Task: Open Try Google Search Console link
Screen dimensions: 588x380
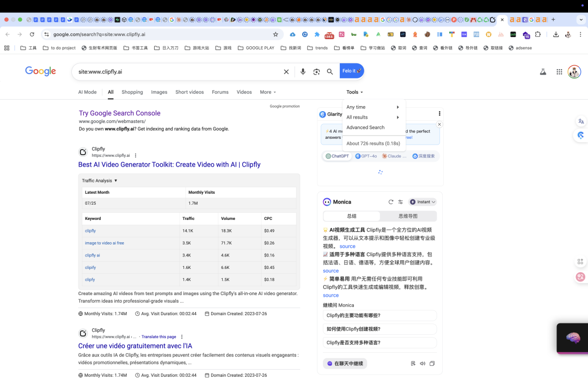Action: tap(120, 113)
